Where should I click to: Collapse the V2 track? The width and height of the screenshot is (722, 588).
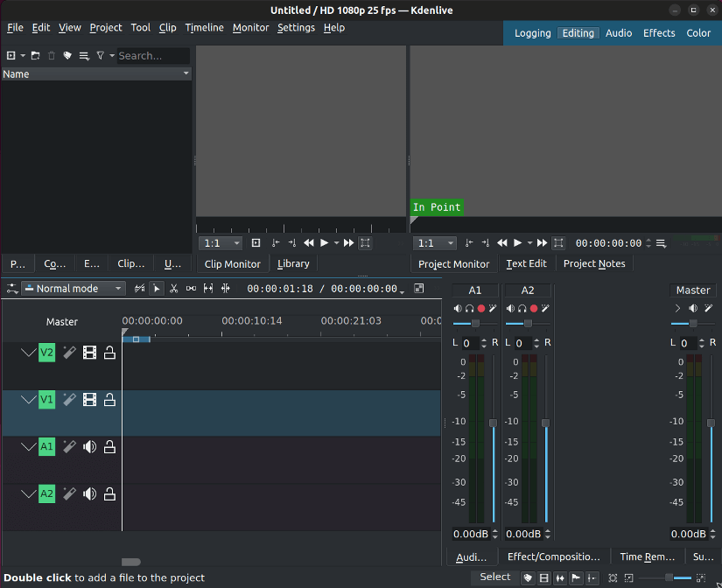(29, 353)
